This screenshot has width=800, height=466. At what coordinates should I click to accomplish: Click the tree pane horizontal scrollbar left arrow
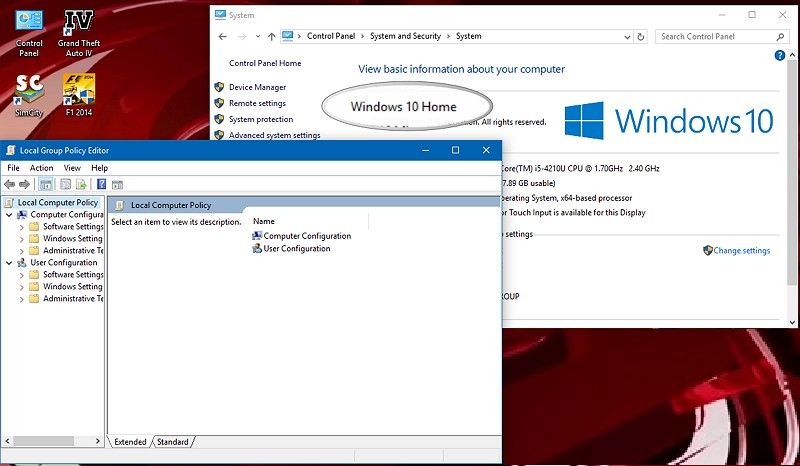(7, 440)
